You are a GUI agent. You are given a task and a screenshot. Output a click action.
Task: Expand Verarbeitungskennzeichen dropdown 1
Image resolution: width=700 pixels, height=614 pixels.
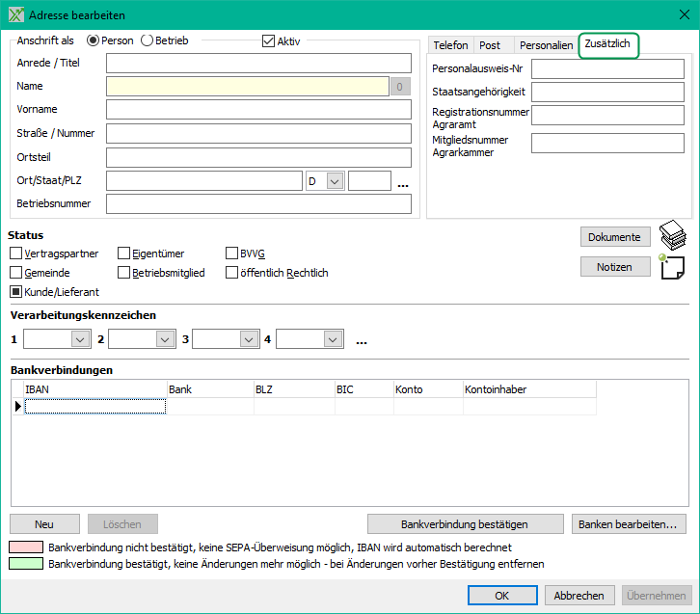(x=79, y=339)
